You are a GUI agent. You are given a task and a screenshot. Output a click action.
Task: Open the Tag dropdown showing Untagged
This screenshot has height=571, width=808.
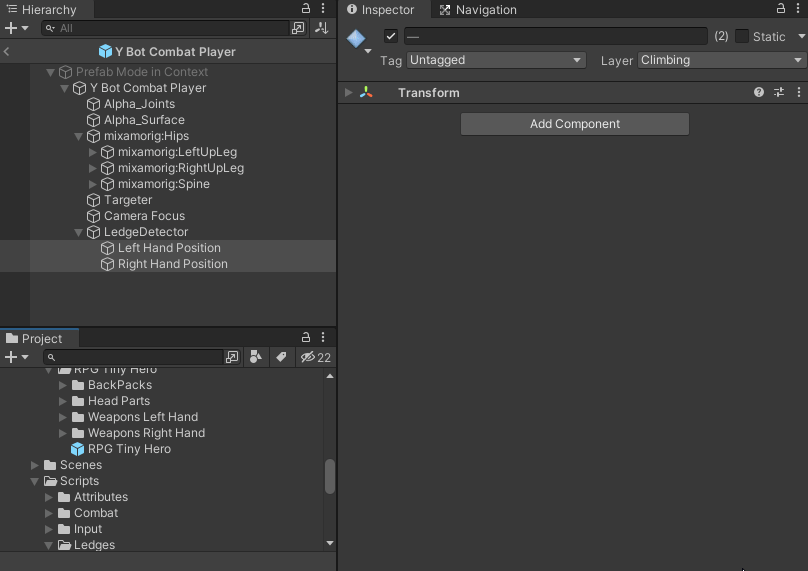point(495,60)
